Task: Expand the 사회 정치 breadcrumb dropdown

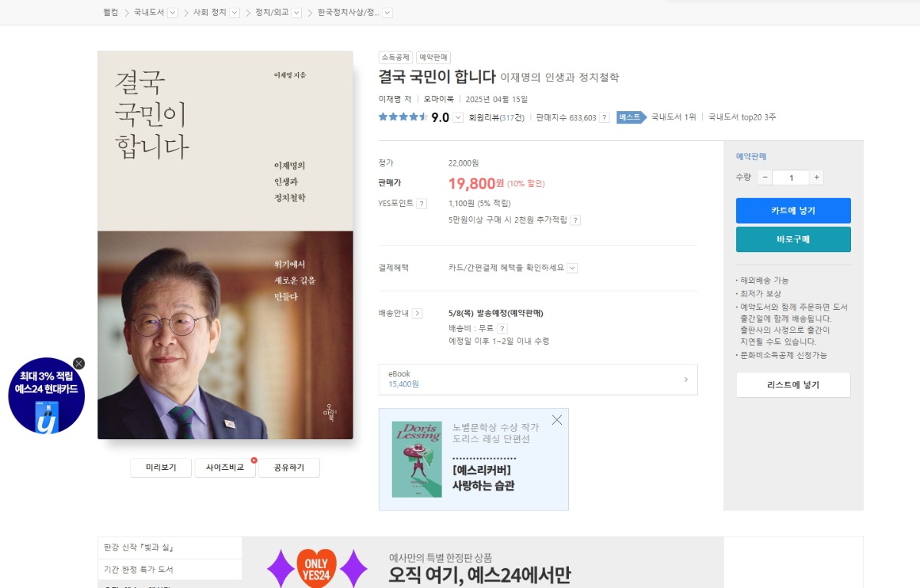Action: pos(235,12)
